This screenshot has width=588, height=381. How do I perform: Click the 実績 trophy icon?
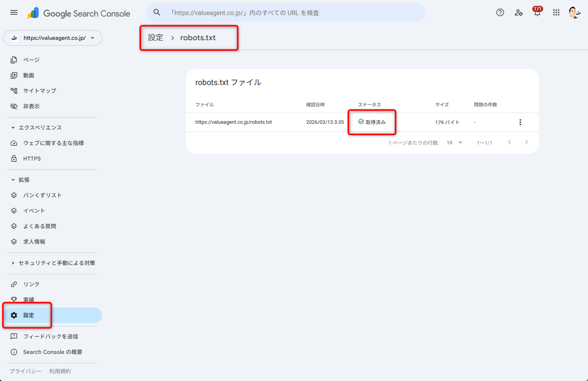pyautogui.click(x=14, y=299)
